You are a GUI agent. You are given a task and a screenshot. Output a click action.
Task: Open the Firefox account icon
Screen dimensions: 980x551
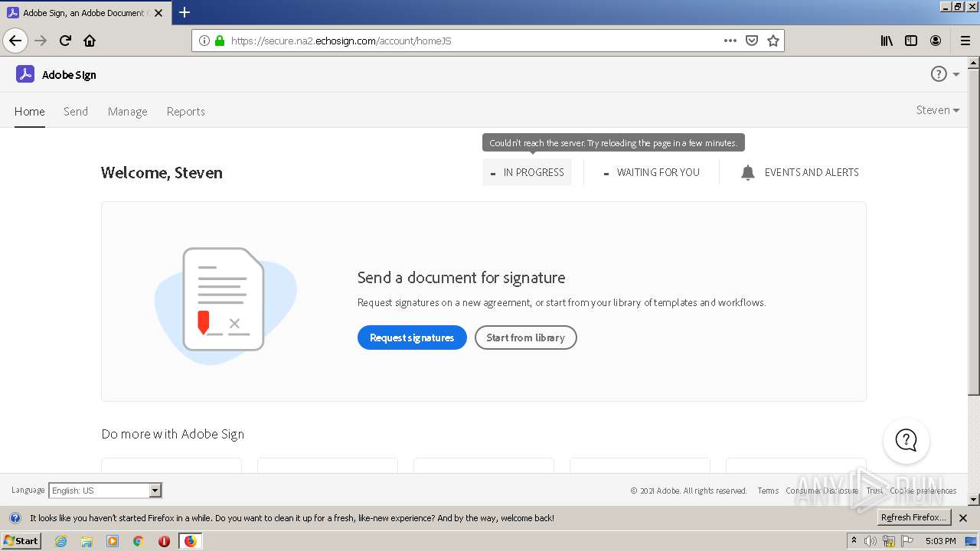pos(936,41)
